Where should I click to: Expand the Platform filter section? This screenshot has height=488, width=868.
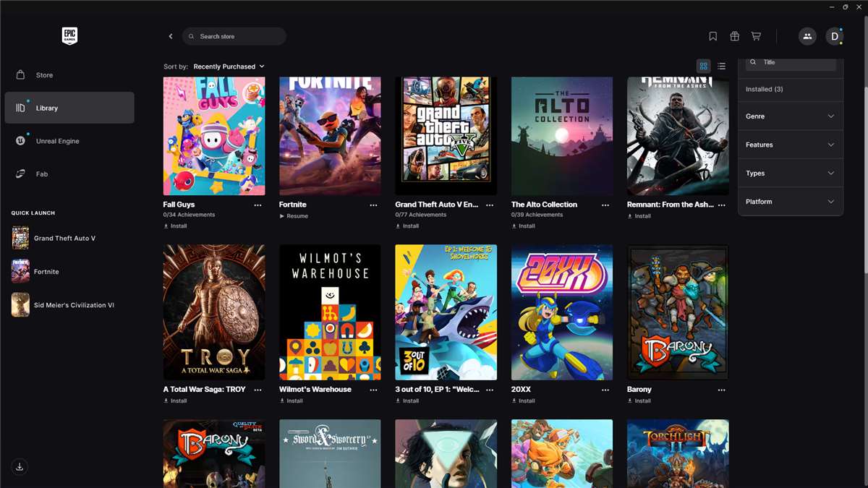791,202
